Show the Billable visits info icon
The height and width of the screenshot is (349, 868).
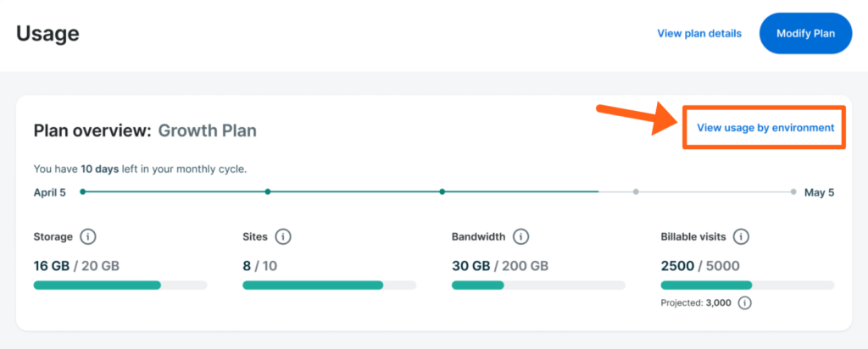pyautogui.click(x=741, y=237)
